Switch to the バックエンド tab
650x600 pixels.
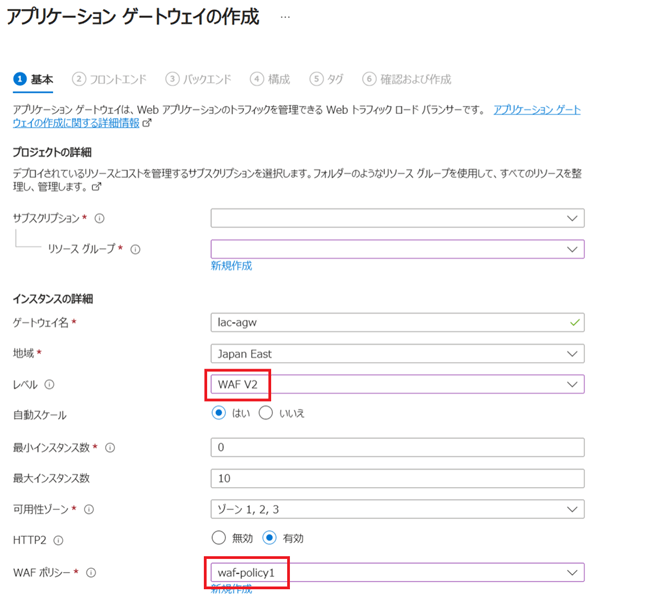pos(198,79)
